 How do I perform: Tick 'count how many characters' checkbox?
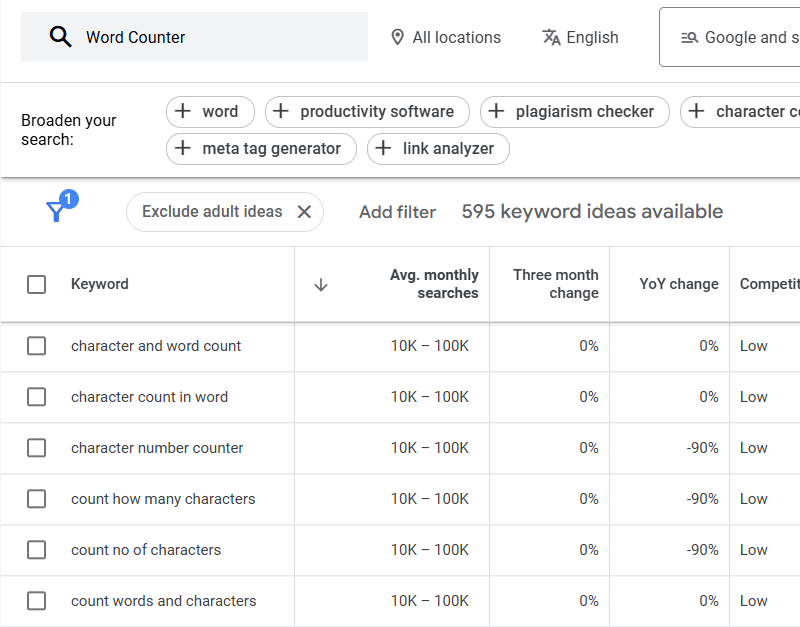(37, 499)
